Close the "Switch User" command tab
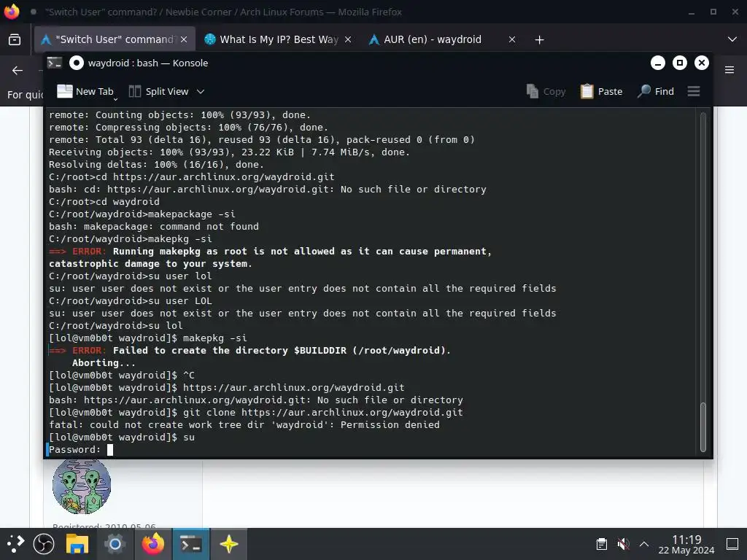The image size is (747, 560). (x=184, y=39)
